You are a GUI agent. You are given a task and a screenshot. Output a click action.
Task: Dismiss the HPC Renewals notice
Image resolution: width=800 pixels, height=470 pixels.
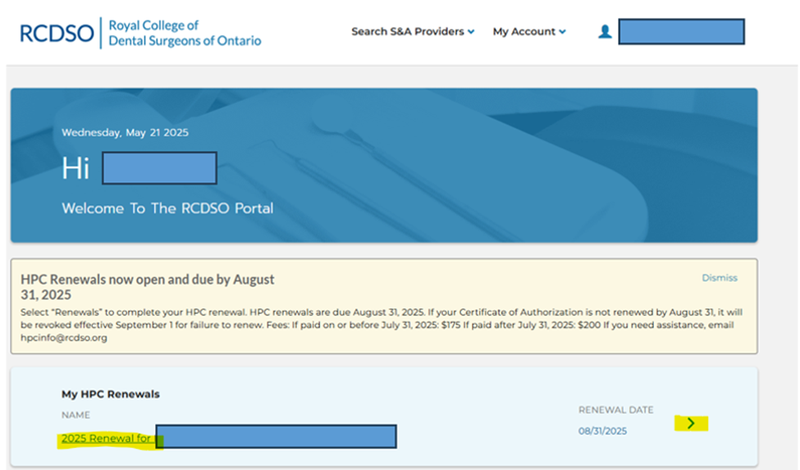click(719, 278)
